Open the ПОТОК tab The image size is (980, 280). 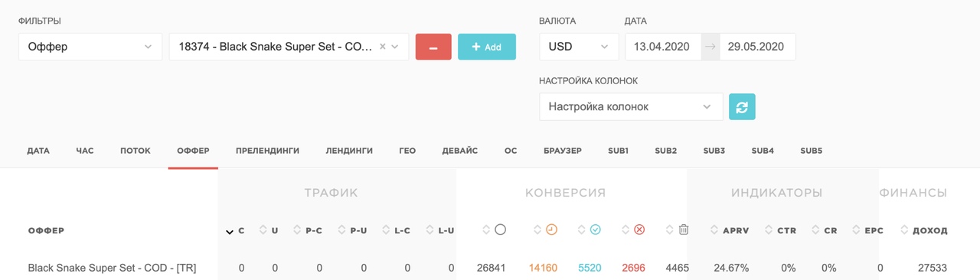click(x=136, y=151)
